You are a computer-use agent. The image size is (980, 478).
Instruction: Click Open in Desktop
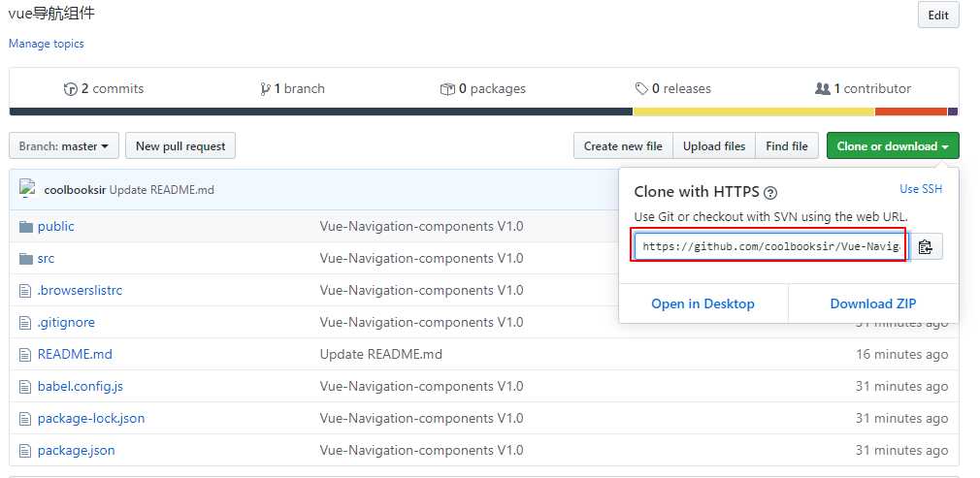tap(703, 303)
